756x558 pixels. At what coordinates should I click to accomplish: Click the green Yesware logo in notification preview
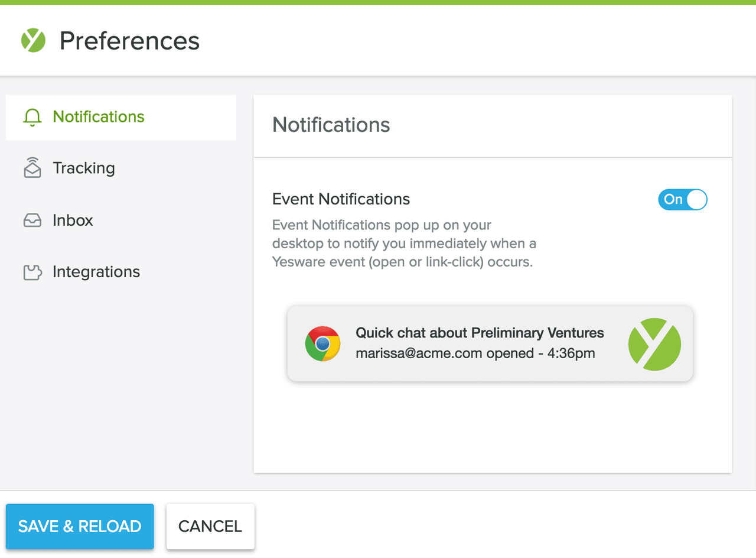point(654,344)
